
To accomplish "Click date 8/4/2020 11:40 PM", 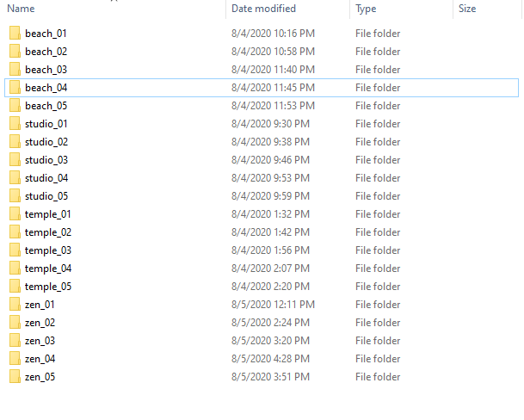I will [x=273, y=70].
